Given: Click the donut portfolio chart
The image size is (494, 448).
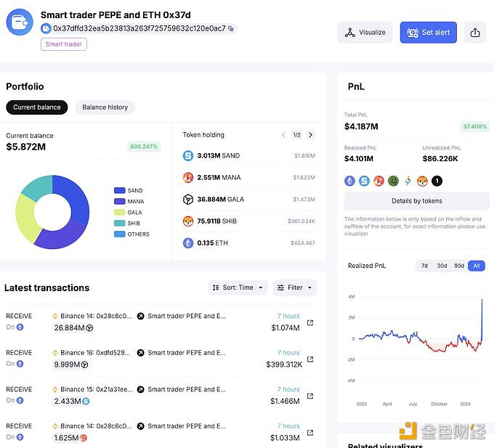Looking at the screenshot, I should click(x=52, y=212).
